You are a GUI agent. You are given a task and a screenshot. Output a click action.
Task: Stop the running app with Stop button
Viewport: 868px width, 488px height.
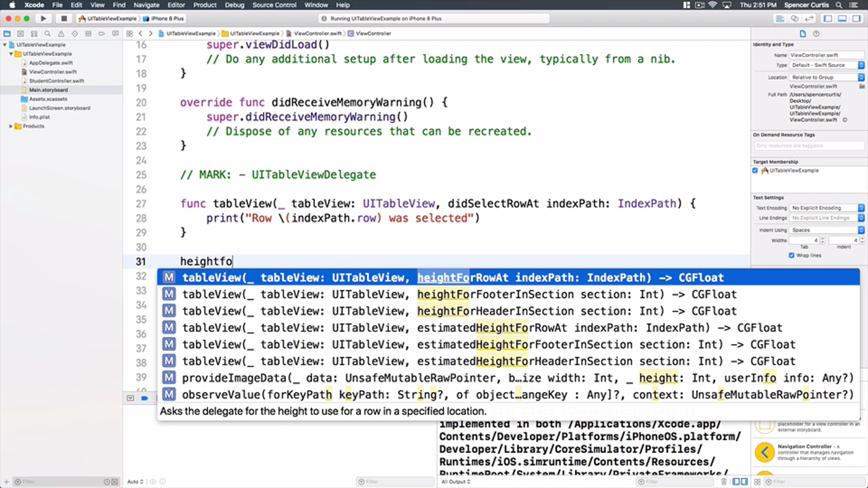click(x=64, y=18)
